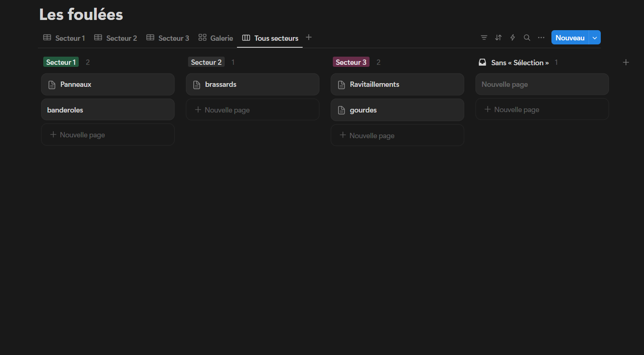This screenshot has width=644, height=355.
Task: Click the table icon of Secteur 1 tab
Action: coord(47,37)
